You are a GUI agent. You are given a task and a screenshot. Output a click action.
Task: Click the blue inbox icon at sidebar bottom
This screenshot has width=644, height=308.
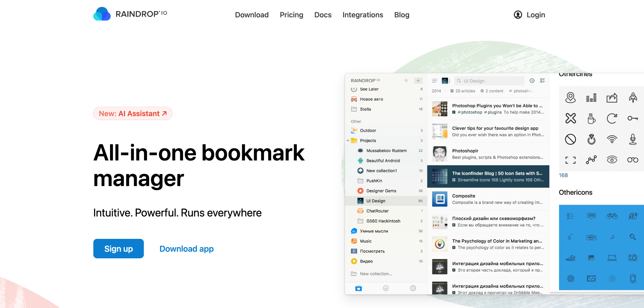coord(358,288)
